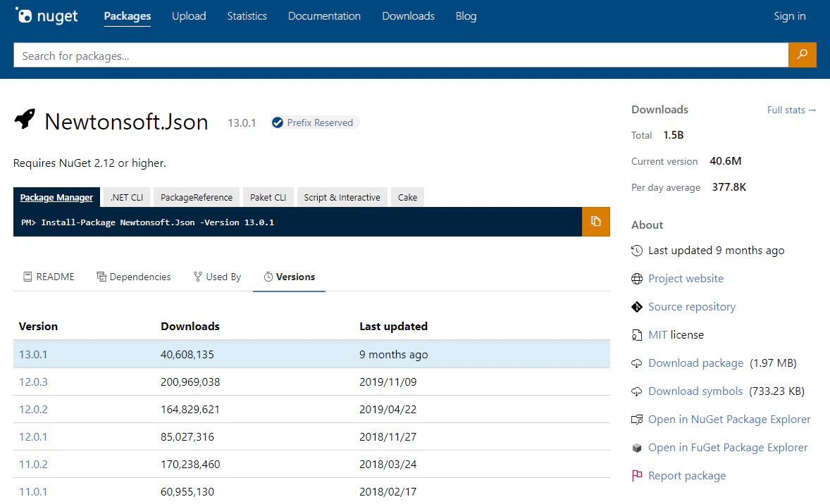
Task: Click the Download package link
Action: [x=695, y=363]
